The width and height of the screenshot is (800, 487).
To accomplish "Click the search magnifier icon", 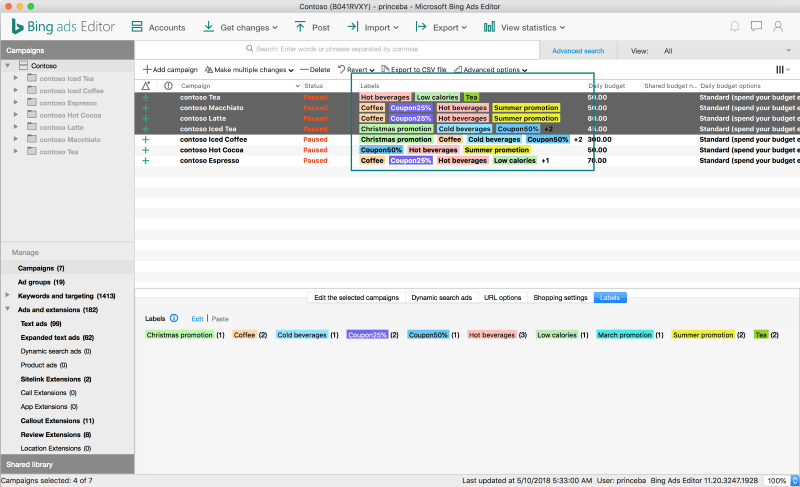I will 249,49.
